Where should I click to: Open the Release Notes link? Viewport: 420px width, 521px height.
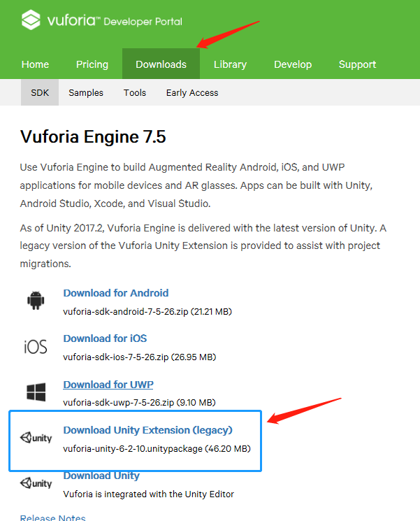tap(52, 518)
